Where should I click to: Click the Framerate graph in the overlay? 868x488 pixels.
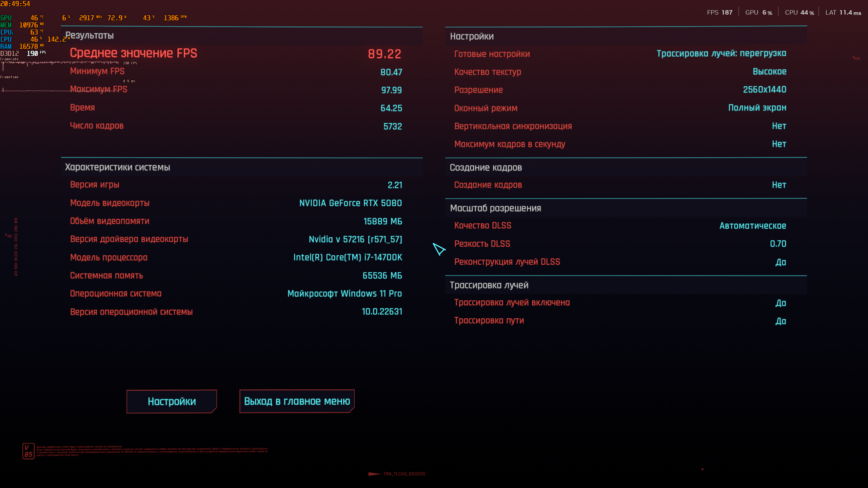(60, 63)
